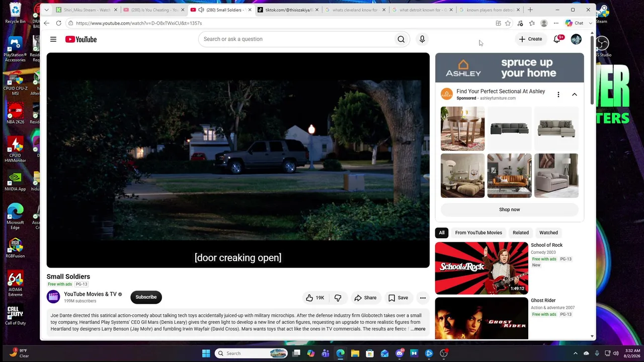Like the Small Soldiers video

click(x=315, y=298)
